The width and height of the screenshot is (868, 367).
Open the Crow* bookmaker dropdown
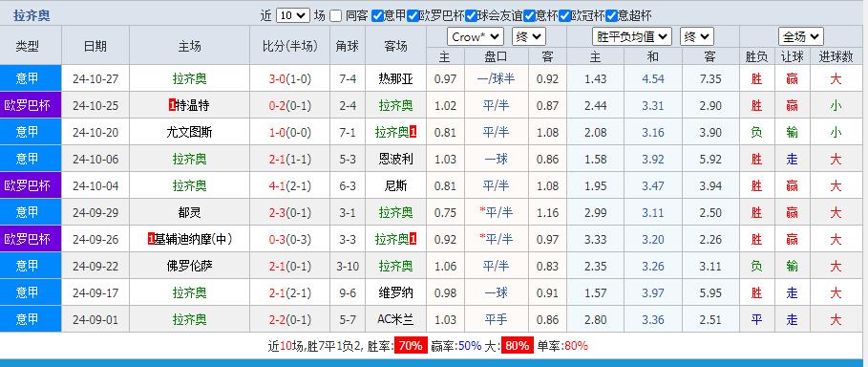coord(475,37)
